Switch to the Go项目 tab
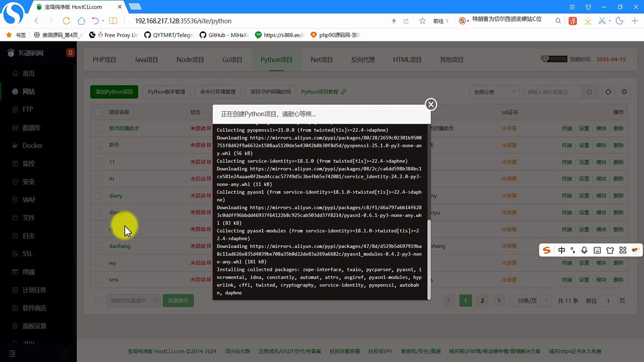644x362 pixels. click(x=232, y=60)
